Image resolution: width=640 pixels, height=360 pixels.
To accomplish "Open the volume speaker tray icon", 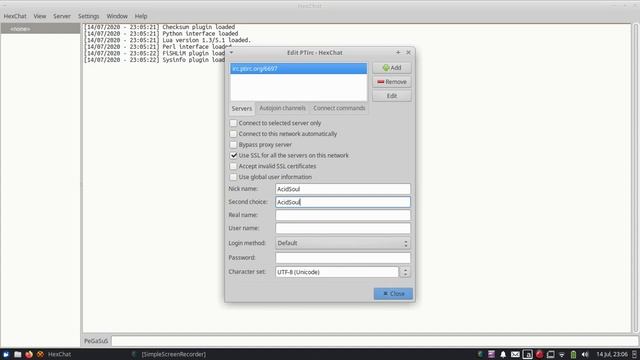I will 585,354.
